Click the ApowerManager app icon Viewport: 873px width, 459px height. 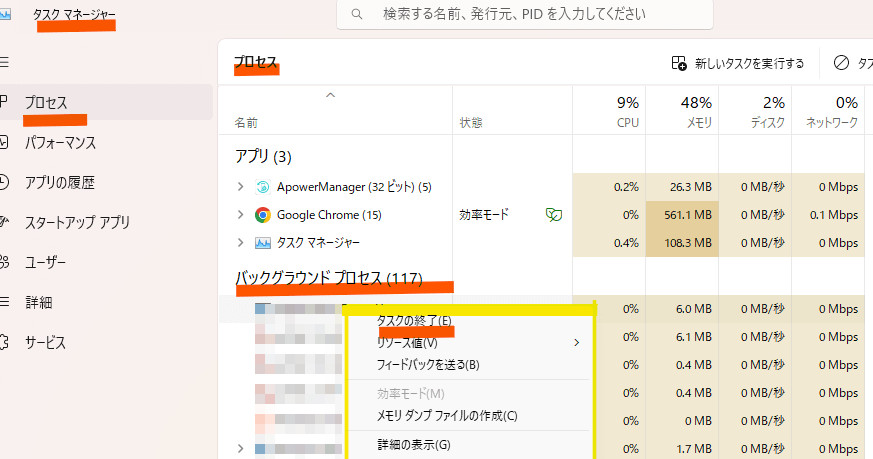click(263, 187)
